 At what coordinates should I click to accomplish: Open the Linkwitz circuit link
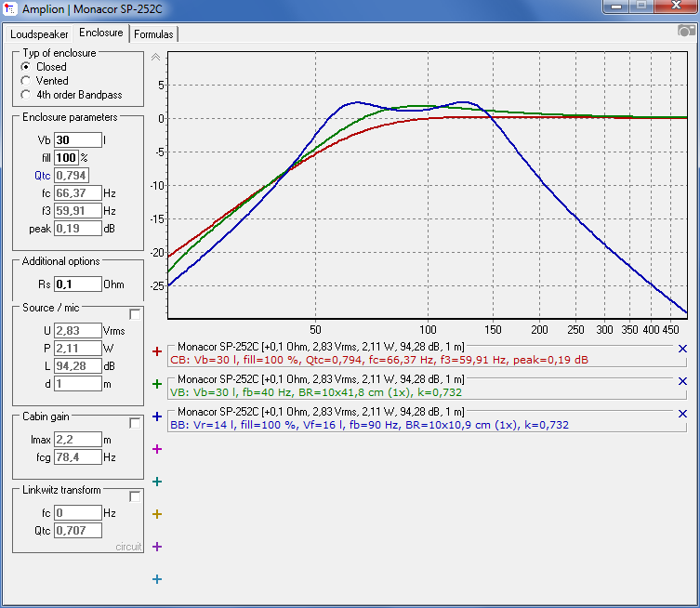pyautogui.click(x=128, y=547)
